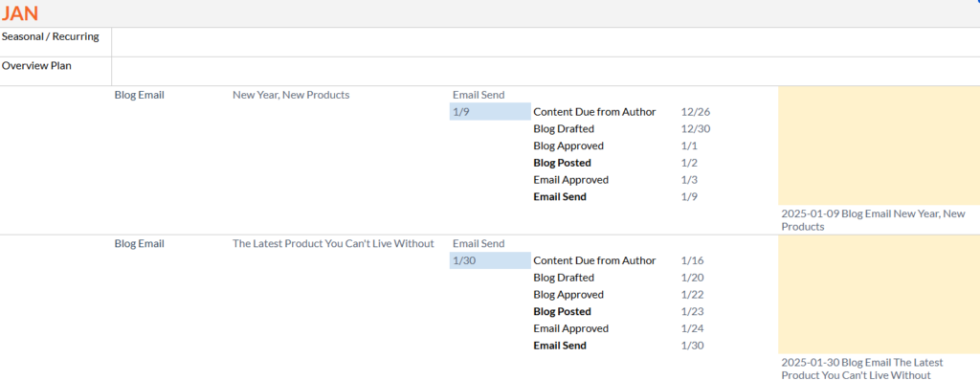Click Blog Approved dated 1/1

coord(568,146)
